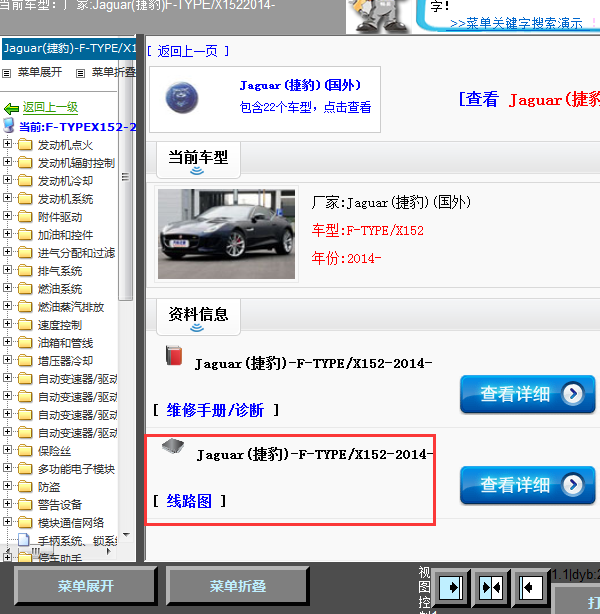Click the view control left-arrow icon
Screen dimensions: 600x614
click(531, 587)
